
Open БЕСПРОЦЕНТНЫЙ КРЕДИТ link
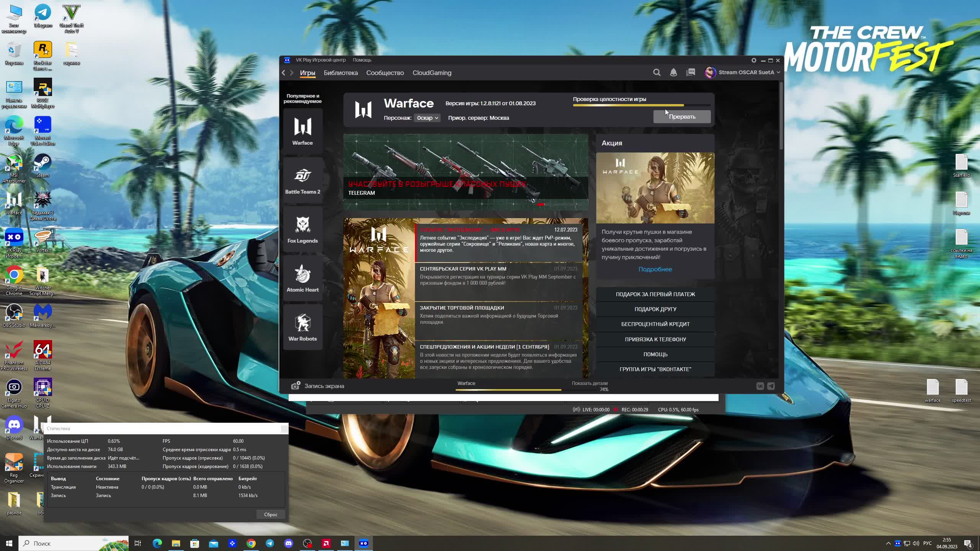click(x=655, y=324)
